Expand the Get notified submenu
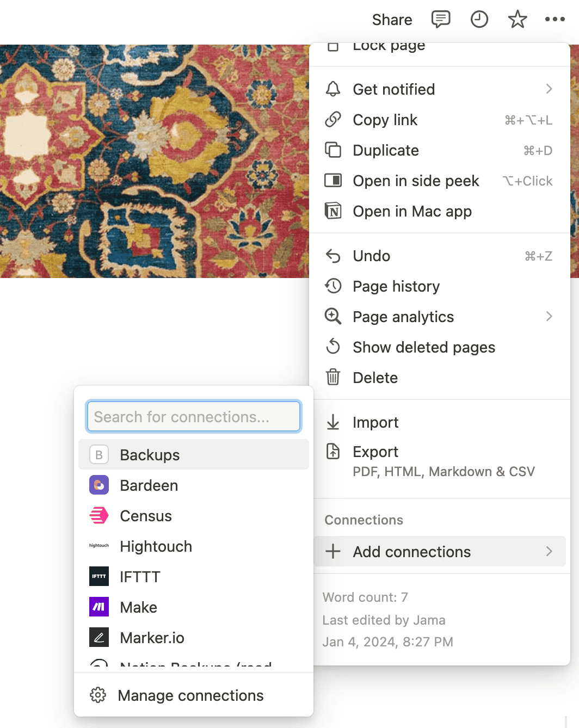The width and height of the screenshot is (579, 728). pyautogui.click(x=549, y=89)
